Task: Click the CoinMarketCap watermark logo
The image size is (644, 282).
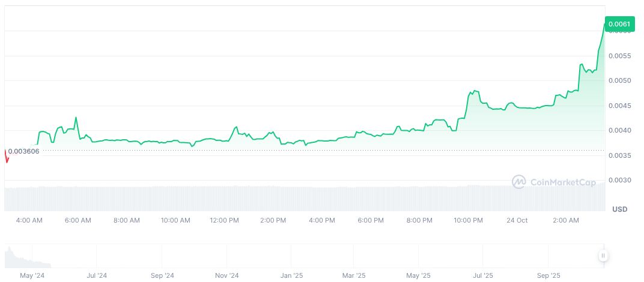Action: (x=554, y=181)
